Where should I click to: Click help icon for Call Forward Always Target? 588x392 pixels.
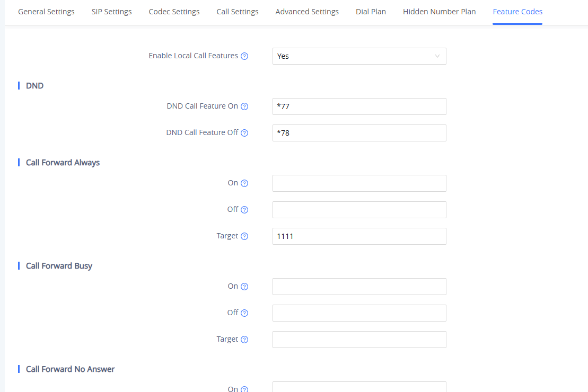point(244,236)
